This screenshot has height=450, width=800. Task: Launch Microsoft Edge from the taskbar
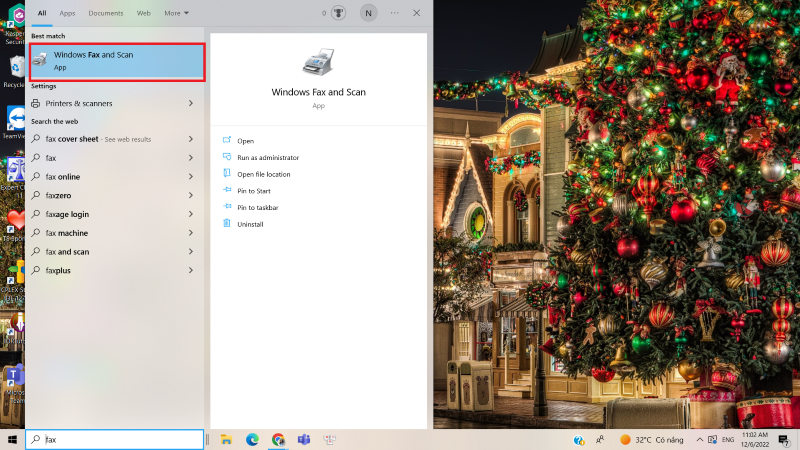(x=252, y=439)
